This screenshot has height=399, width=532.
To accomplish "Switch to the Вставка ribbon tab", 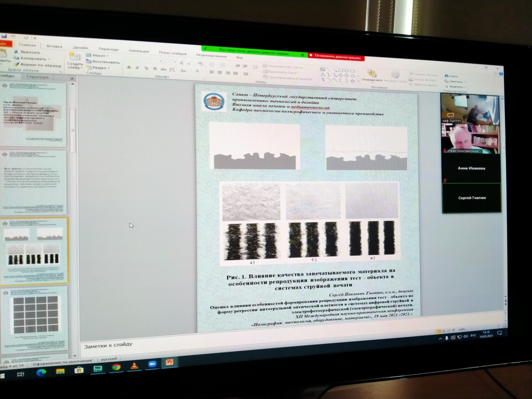I will click(x=54, y=46).
